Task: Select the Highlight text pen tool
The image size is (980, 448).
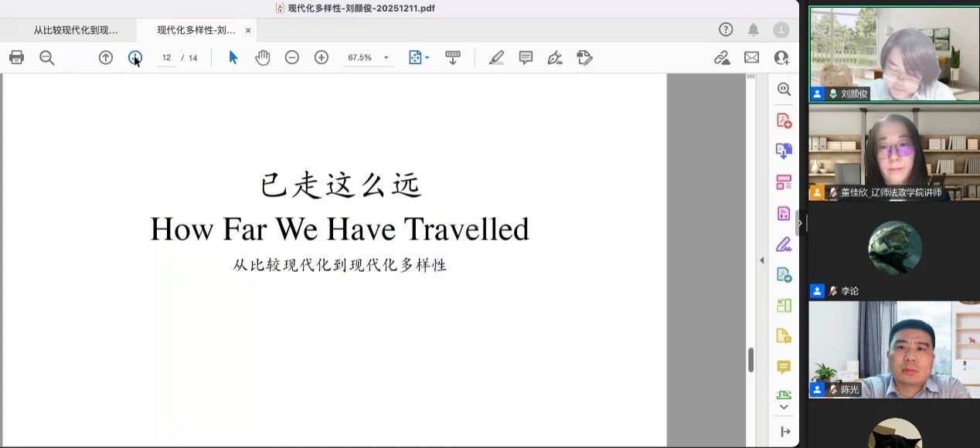Action: (496, 57)
